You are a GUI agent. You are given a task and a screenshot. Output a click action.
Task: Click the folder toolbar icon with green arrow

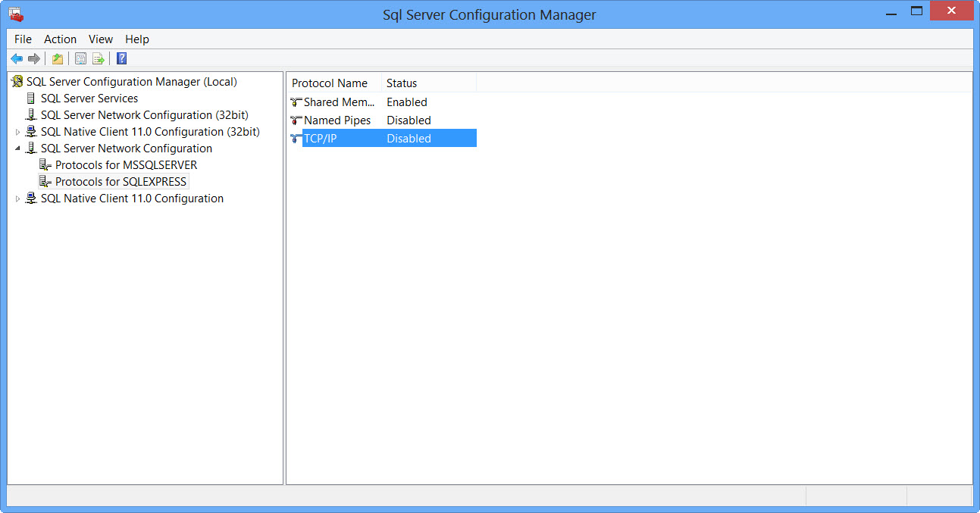[58, 58]
